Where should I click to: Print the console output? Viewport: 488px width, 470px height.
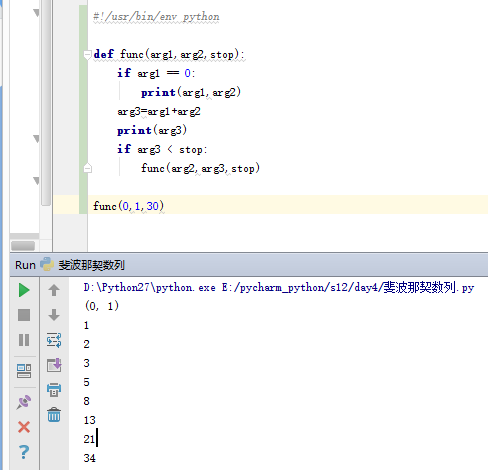(x=54, y=390)
